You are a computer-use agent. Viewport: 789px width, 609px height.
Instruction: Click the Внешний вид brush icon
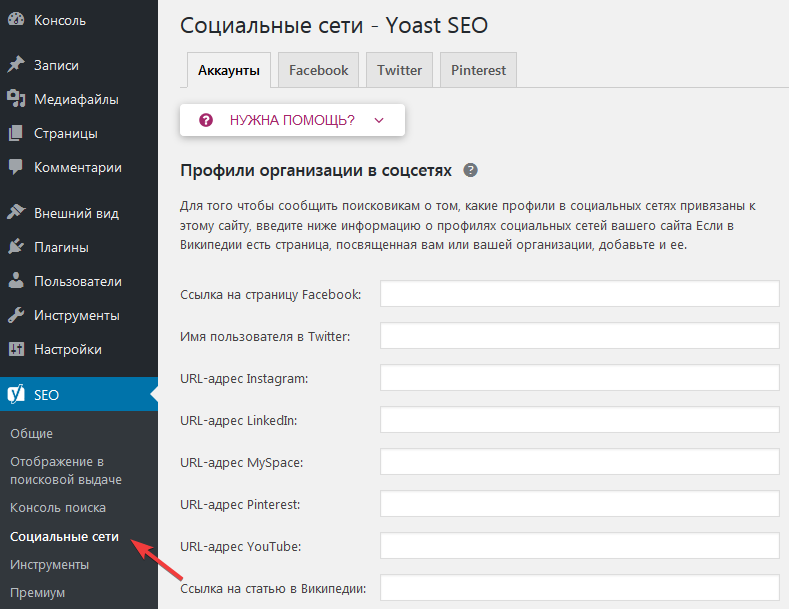tap(16, 212)
